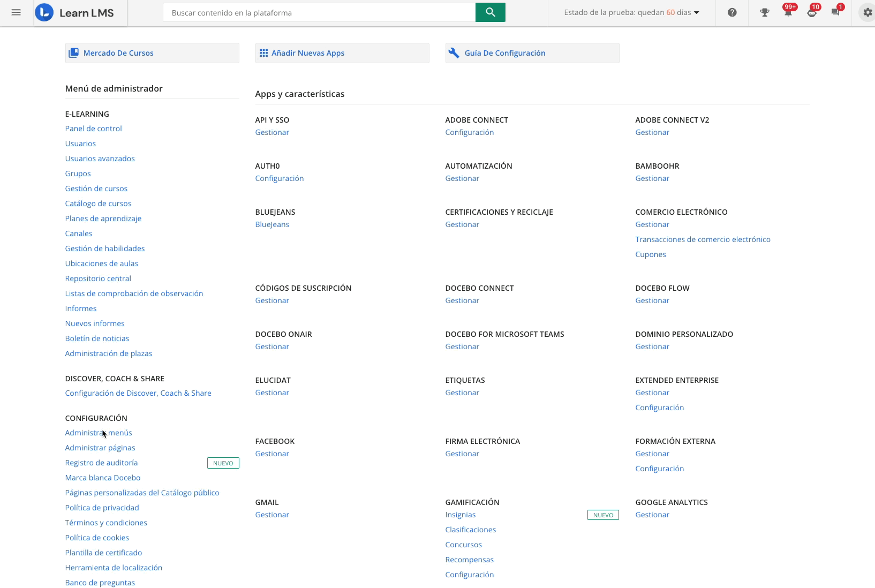Screen dimensions: 875x588
Task: Click the Mercado De Cursos icon
Action: (x=73, y=53)
